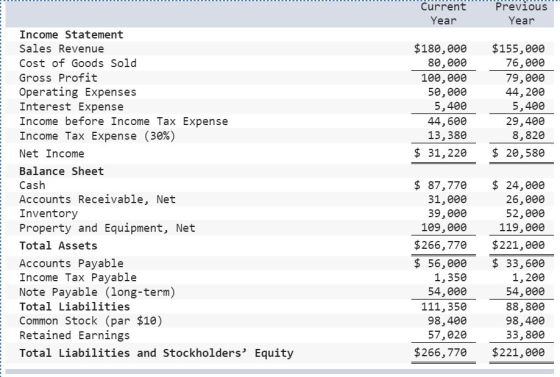Screen dimensions: 560x377
Task: Click 'Total Liabilities and Stockholders' Equity' label
Action: click(x=156, y=353)
